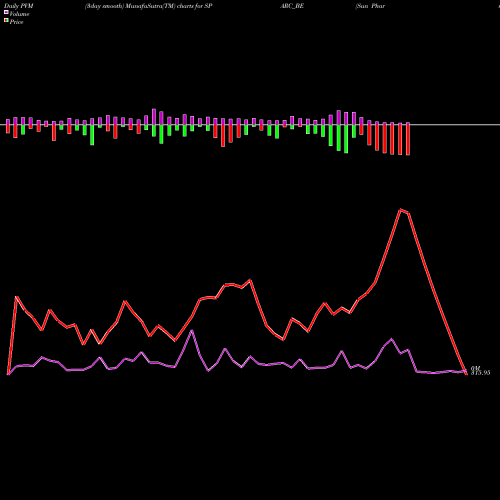
Task: Click the '315.95' price value label
Action: 480,373
